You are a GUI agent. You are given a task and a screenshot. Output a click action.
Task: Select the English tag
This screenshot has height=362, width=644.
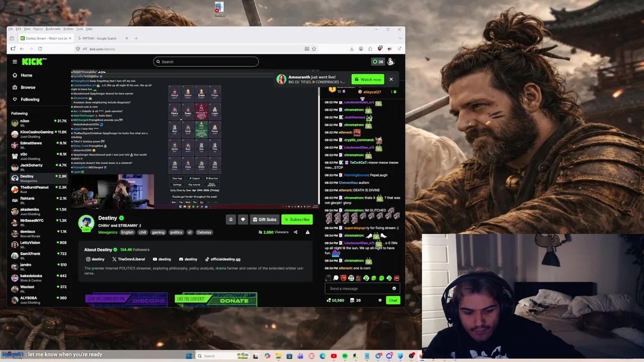(x=127, y=232)
